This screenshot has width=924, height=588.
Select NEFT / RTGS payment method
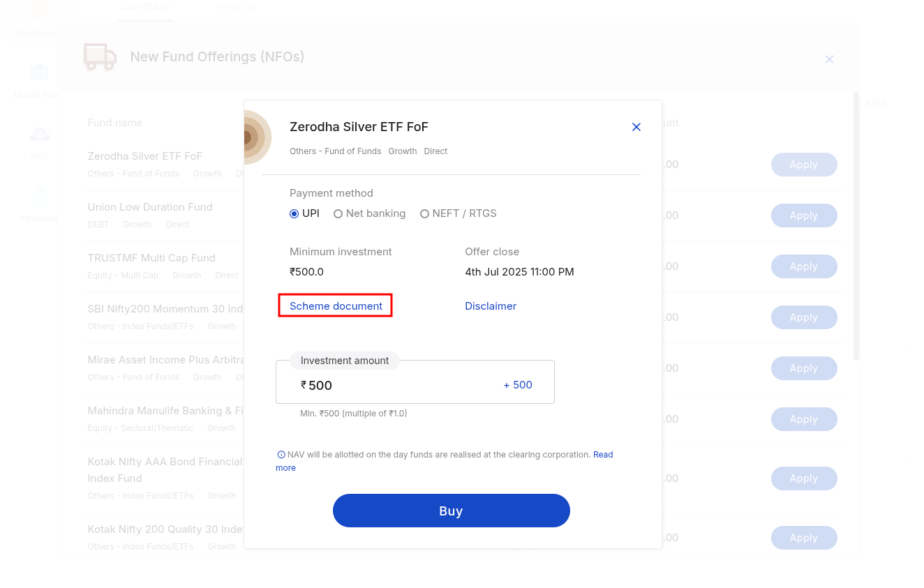point(458,213)
